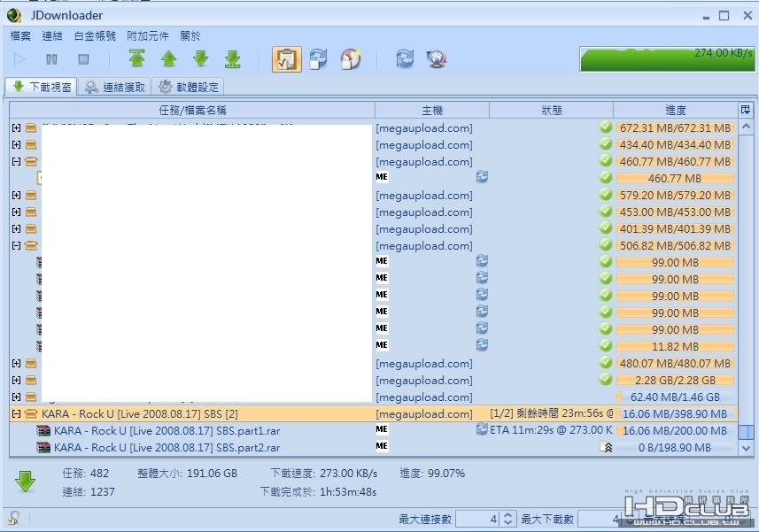Expand the 672.31 MB package row

(17, 128)
